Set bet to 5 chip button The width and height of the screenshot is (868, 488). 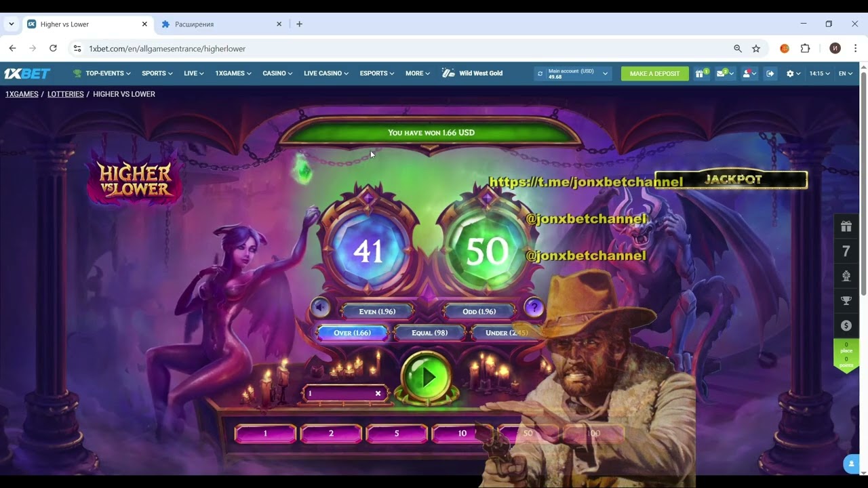(x=397, y=433)
